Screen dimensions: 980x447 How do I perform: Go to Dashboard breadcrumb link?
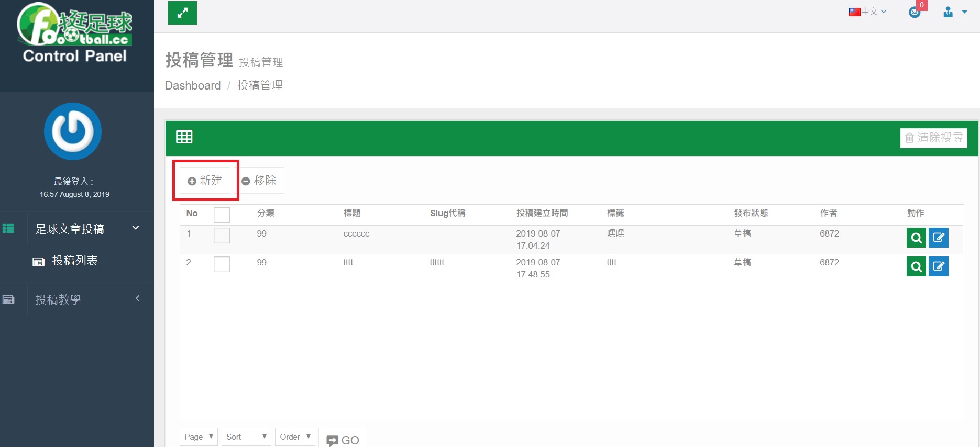point(193,85)
